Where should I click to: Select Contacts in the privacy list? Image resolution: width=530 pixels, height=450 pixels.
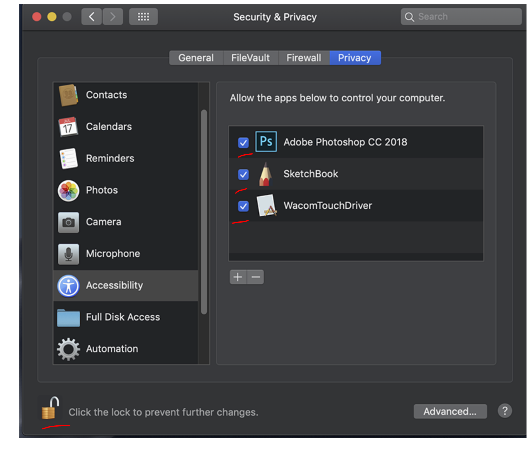click(x=126, y=95)
